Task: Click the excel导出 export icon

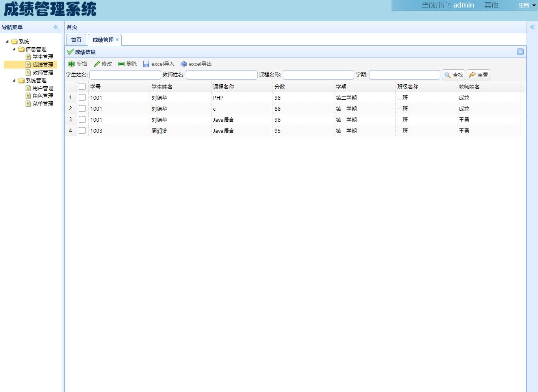Action: (184, 64)
